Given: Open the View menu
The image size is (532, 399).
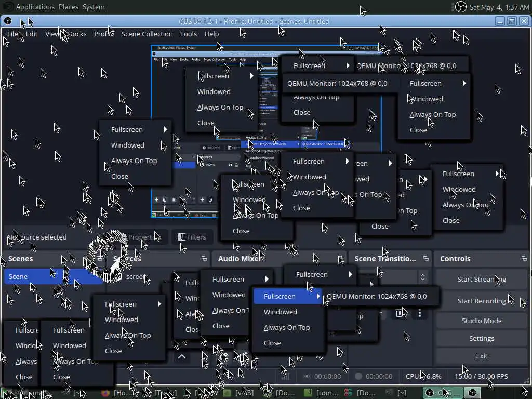Looking at the screenshot, I should pos(52,34).
